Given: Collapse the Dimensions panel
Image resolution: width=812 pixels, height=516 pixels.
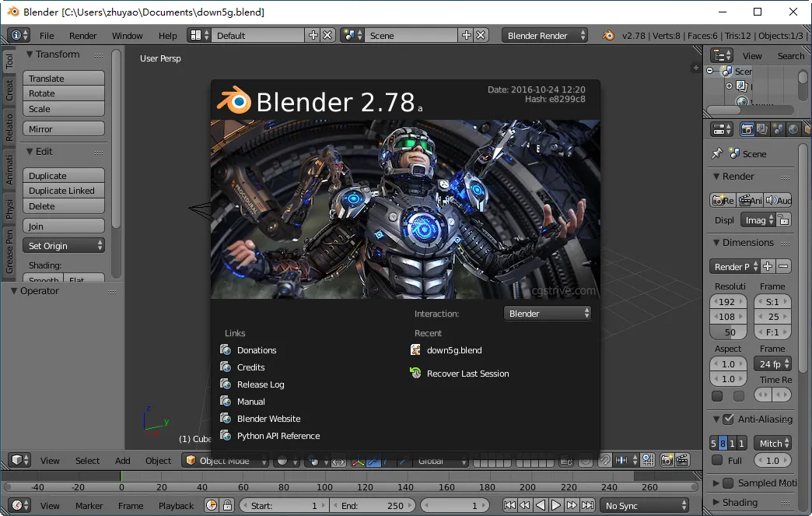Looking at the screenshot, I should 716,243.
